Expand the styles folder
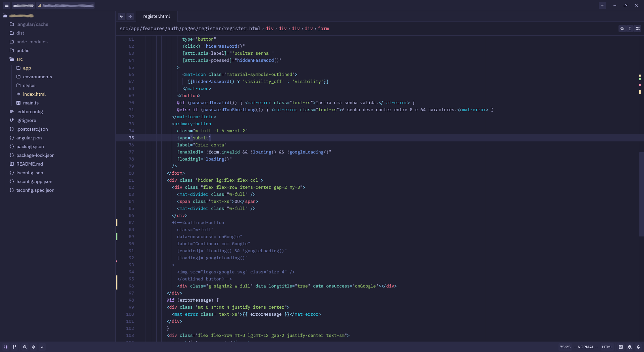This screenshot has height=352, width=644. click(x=29, y=85)
